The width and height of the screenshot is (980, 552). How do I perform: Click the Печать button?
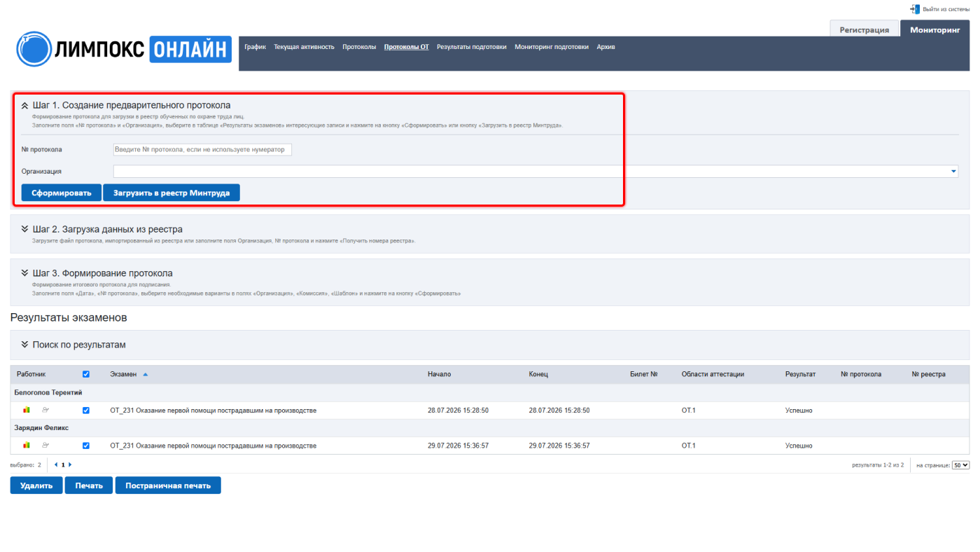tap(89, 485)
